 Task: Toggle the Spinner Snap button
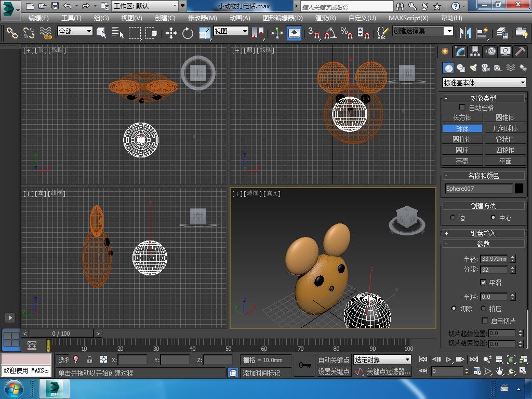[x=363, y=33]
